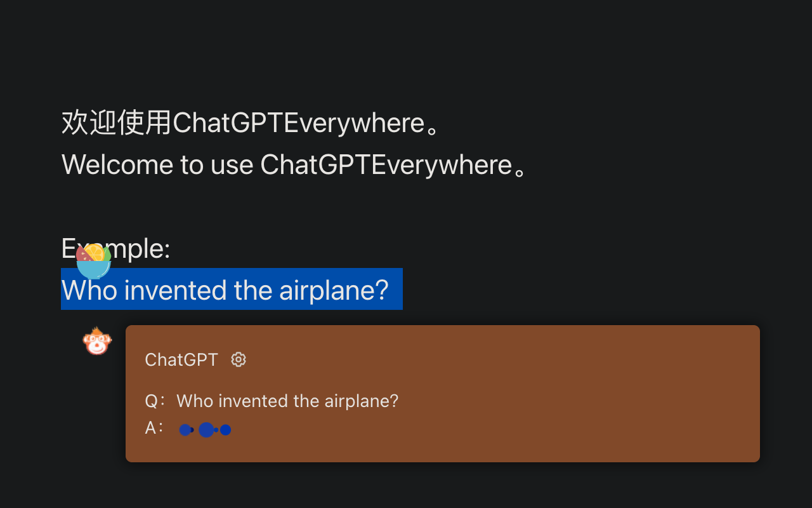Click the Chinese welcome message line
This screenshot has height=508, width=812.
249,123
